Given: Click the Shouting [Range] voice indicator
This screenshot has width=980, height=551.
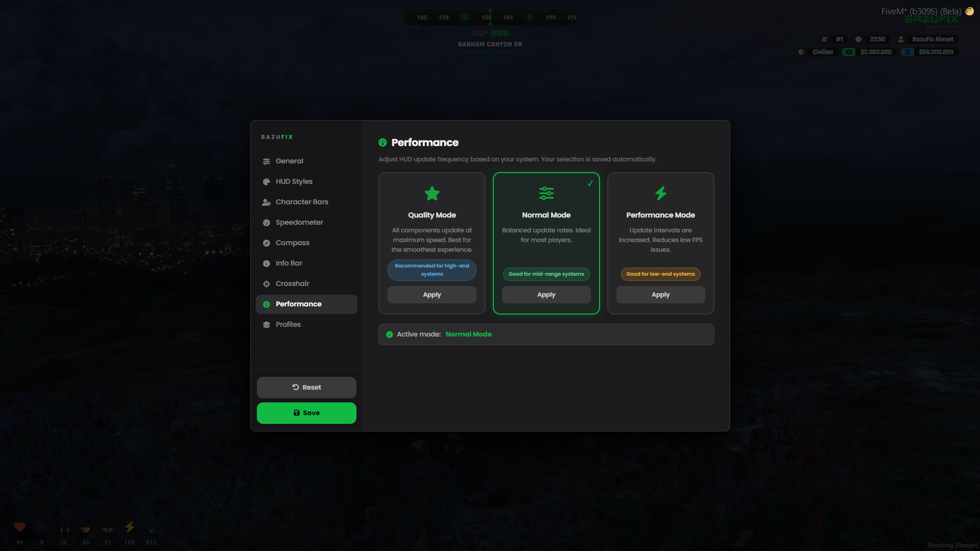Looking at the screenshot, I should [952, 545].
